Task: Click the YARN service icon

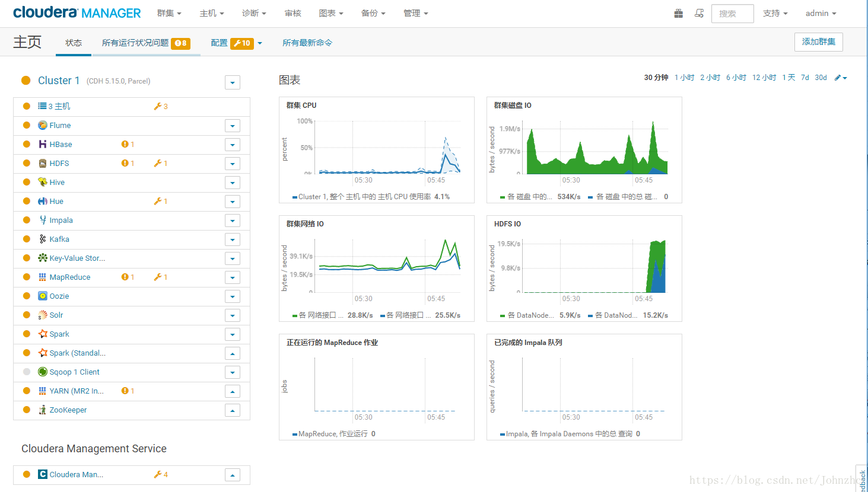Action: [x=43, y=391]
